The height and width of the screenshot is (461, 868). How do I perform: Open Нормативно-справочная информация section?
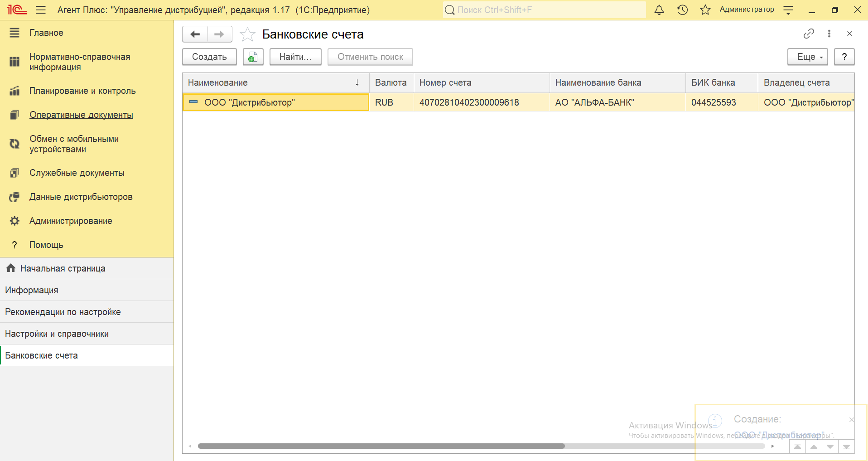coord(80,62)
